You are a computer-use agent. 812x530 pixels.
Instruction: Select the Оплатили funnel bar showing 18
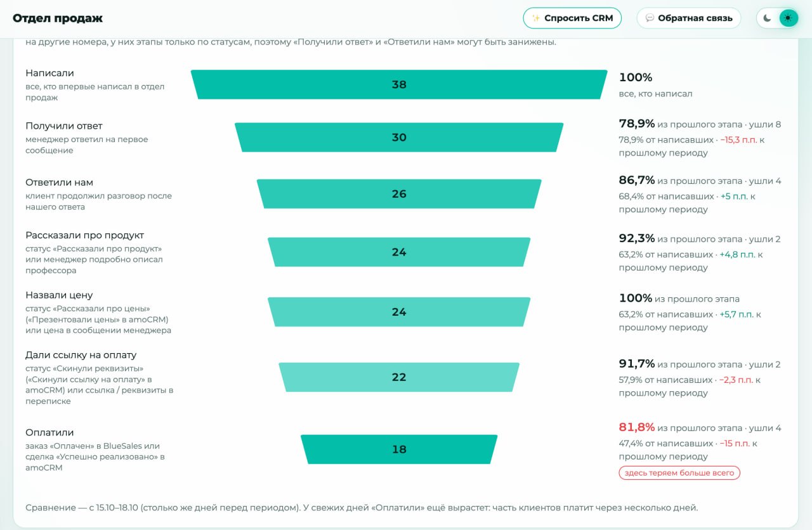[399, 449]
